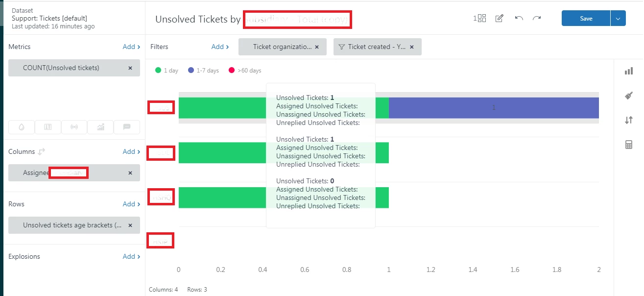Image resolution: width=644 pixels, height=296 pixels.
Task: Open calculations calculator icon
Action: pyautogui.click(x=629, y=145)
